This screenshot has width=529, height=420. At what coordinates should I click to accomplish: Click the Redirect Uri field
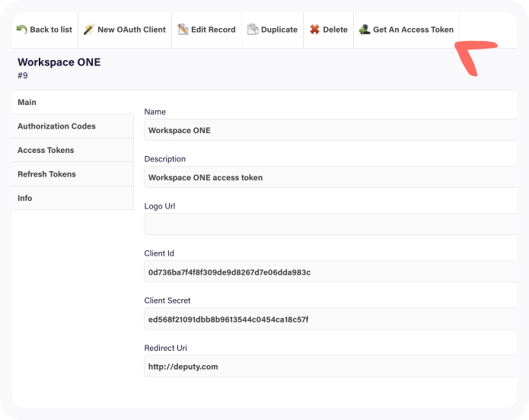[x=330, y=366]
